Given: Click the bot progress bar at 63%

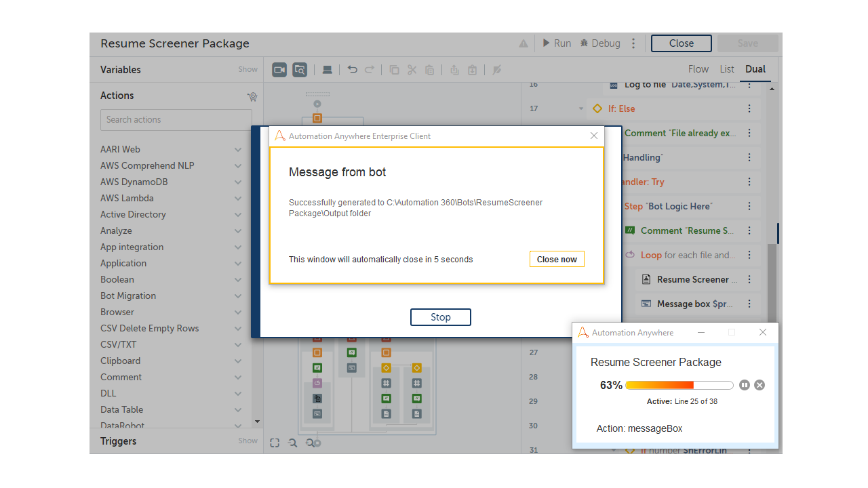Looking at the screenshot, I should pos(679,385).
